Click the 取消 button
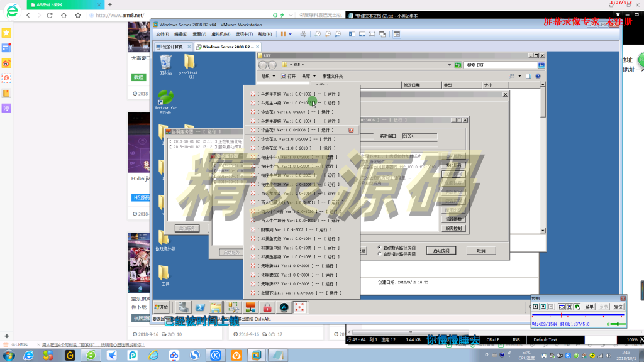644x362 pixels. pyautogui.click(x=481, y=250)
